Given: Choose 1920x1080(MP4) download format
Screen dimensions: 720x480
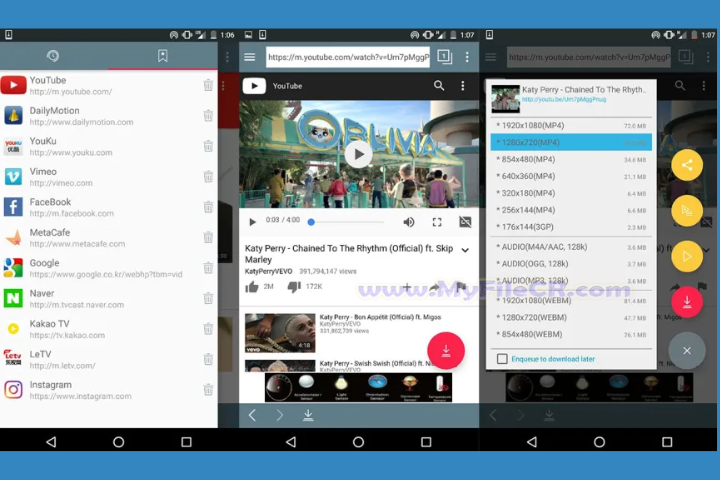Looking at the screenshot, I should point(571,125).
